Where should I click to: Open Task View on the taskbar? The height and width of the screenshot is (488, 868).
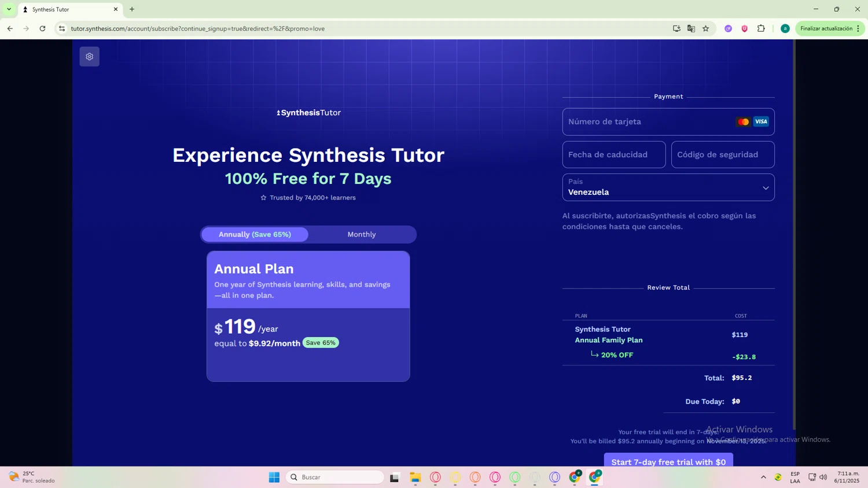tap(395, 477)
